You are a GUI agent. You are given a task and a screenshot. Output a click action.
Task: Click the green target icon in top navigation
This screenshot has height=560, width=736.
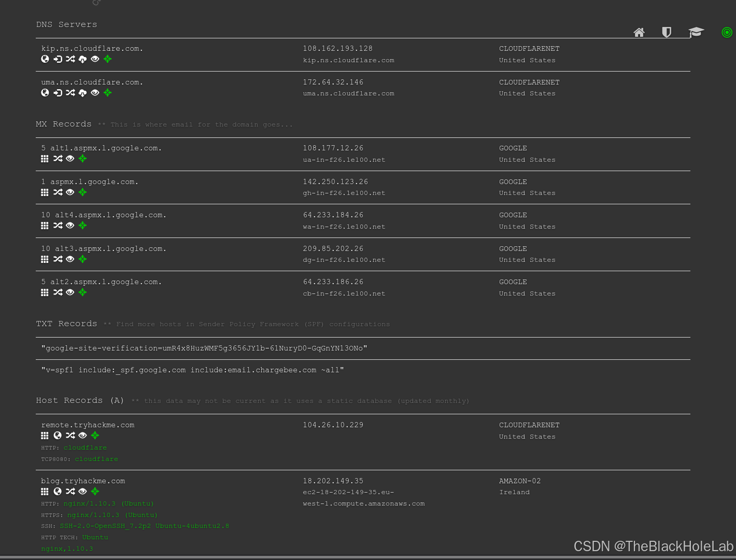click(x=727, y=33)
